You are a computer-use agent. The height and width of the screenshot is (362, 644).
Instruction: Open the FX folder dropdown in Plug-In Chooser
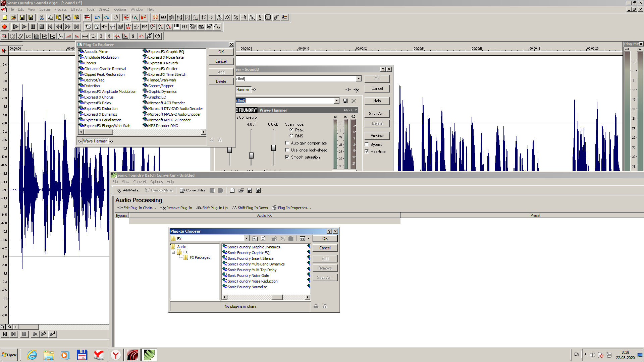(x=247, y=239)
